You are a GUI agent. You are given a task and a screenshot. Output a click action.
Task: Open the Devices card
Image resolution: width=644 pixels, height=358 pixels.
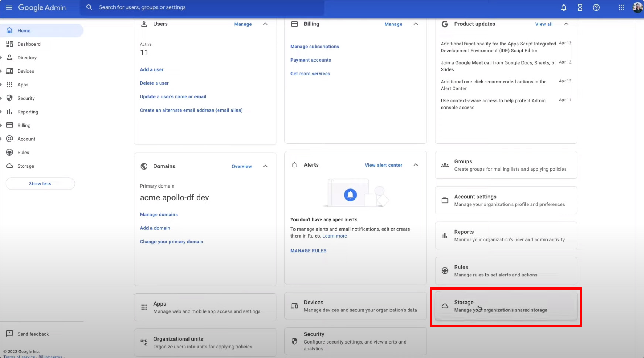coord(355,306)
